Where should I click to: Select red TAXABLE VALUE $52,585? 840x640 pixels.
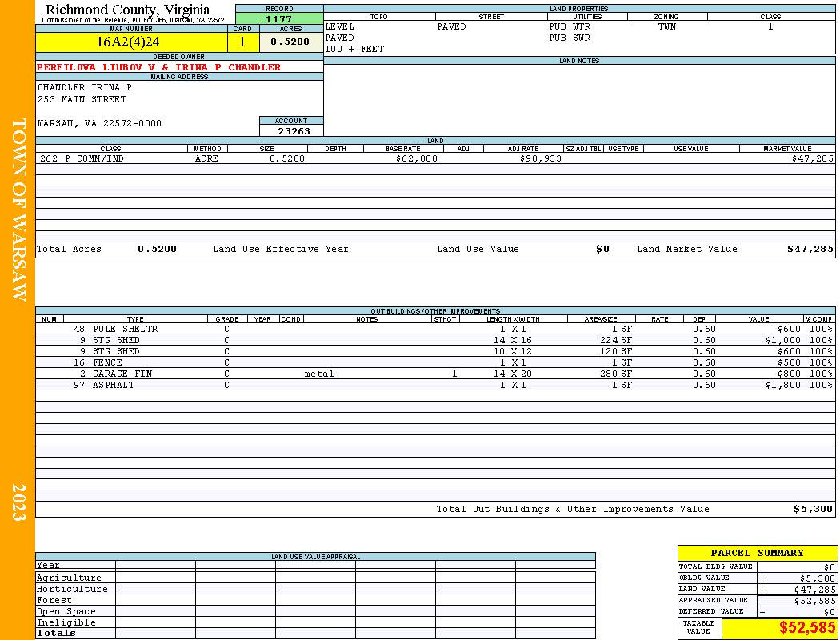806,628
